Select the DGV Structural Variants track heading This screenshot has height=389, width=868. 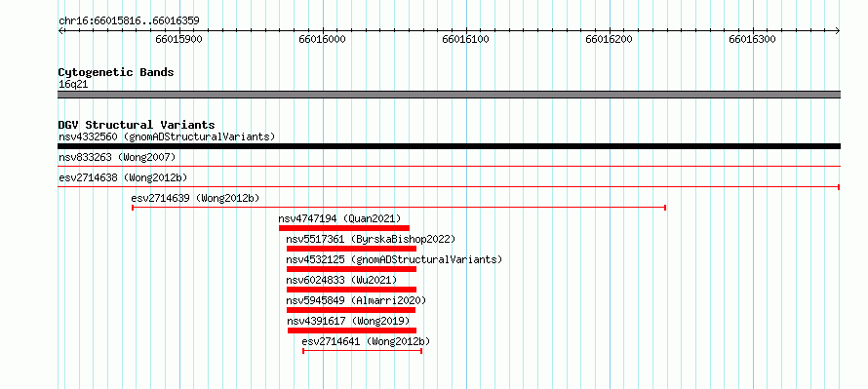click(x=137, y=125)
